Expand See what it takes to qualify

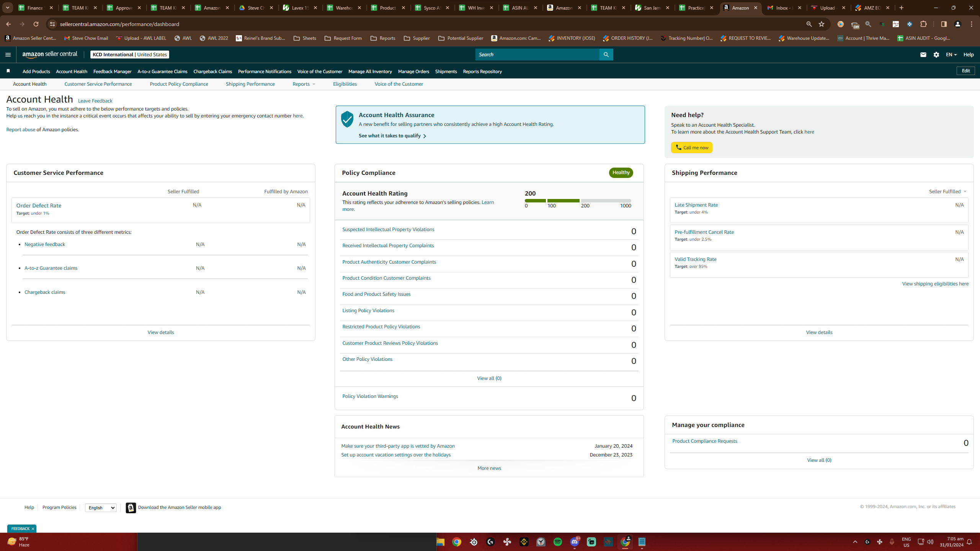click(x=392, y=136)
